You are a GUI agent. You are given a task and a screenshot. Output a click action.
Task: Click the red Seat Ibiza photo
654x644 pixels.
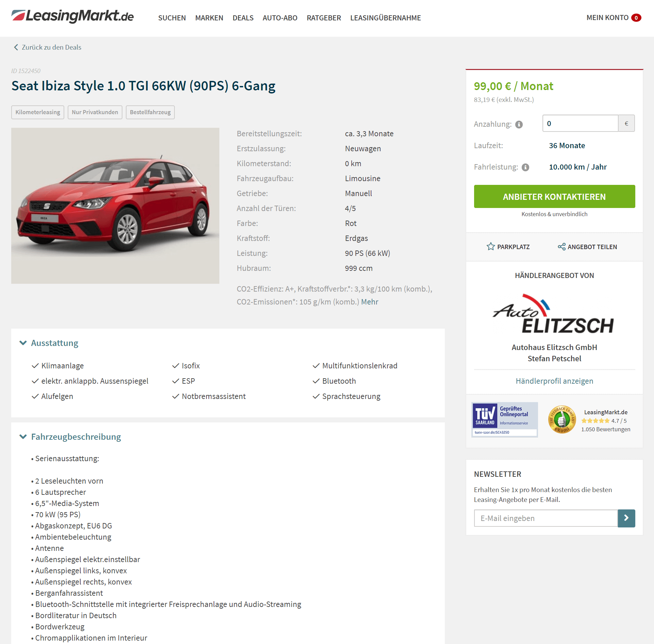tap(115, 206)
